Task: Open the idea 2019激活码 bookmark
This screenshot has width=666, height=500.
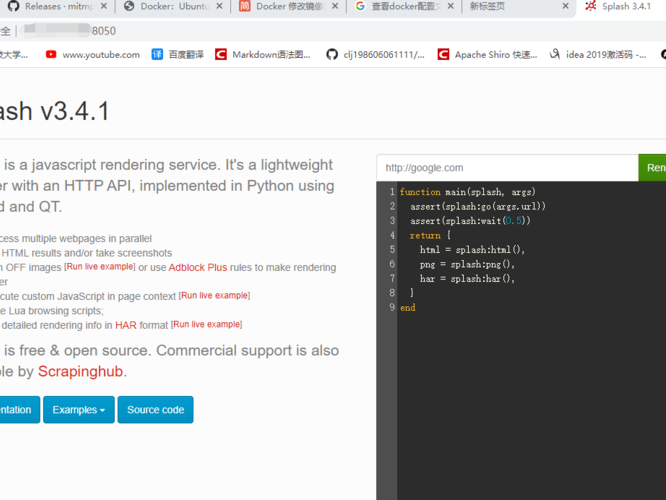Action: [x=598, y=55]
